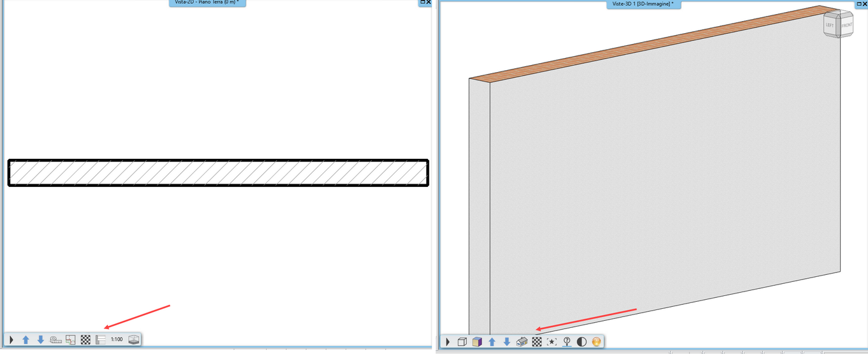This screenshot has height=354, width=868.
Task: Click the view cube LEFT face
Action: pyautogui.click(x=830, y=25)
